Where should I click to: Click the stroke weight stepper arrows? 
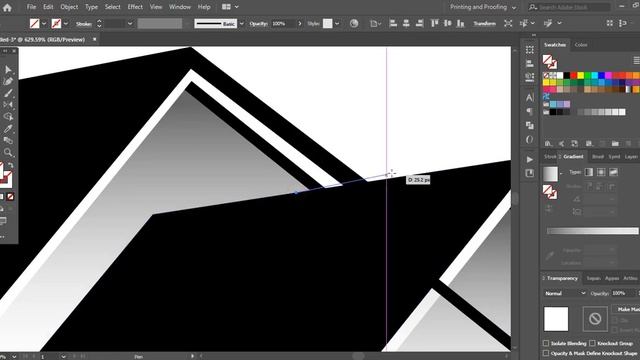[x=99, y=24]
